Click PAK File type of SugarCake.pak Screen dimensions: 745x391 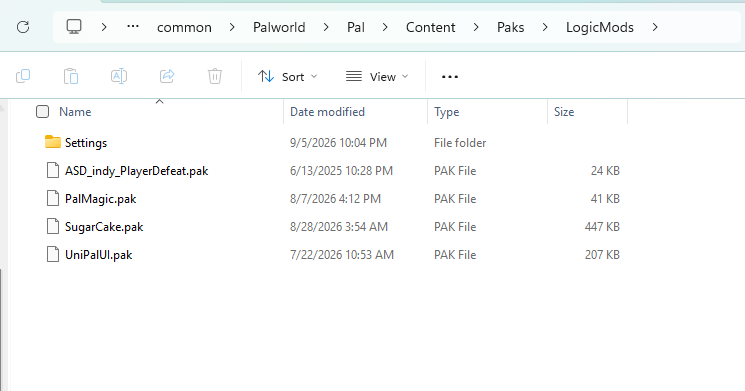455,227
